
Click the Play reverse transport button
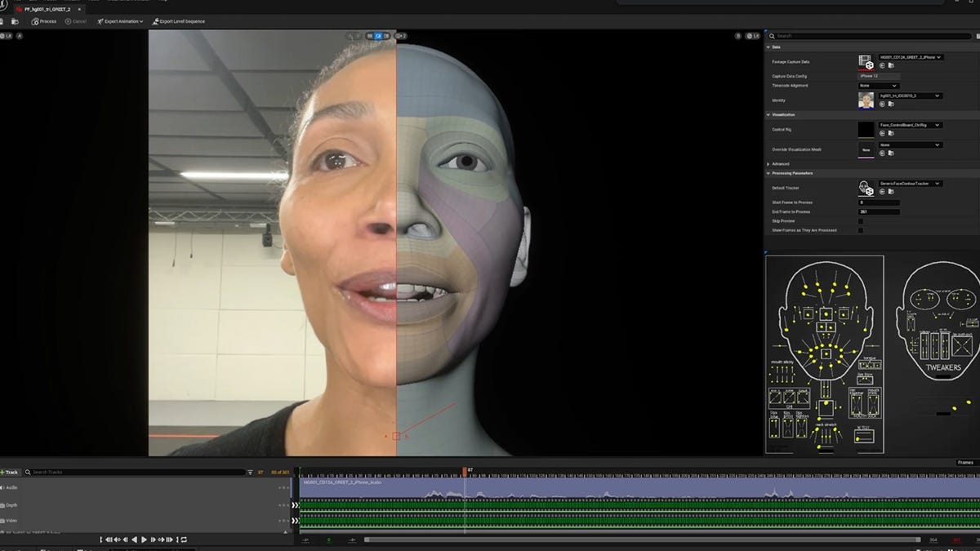point(134,540)
